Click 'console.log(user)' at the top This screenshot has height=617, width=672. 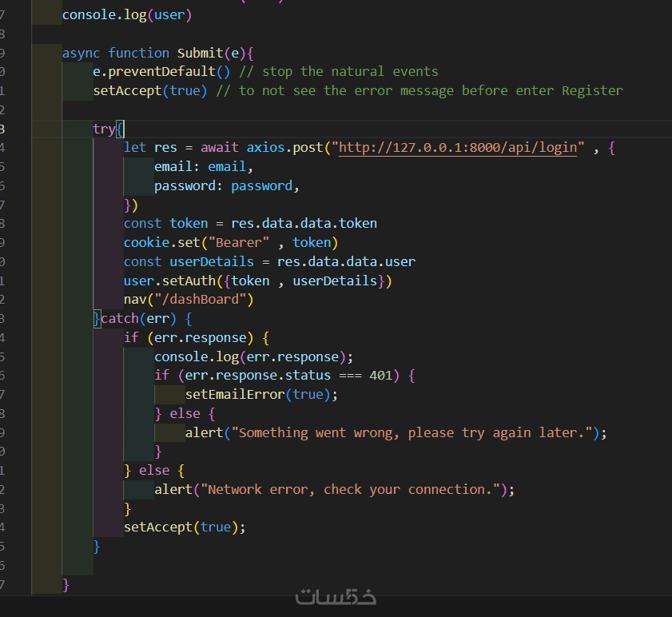coord(127,15)
